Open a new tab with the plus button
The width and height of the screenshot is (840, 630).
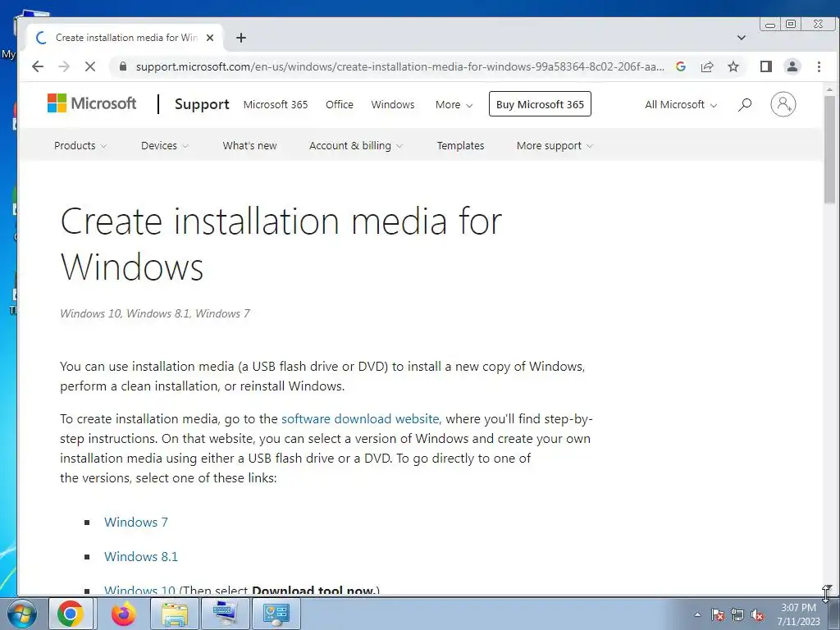click(241, 38)
